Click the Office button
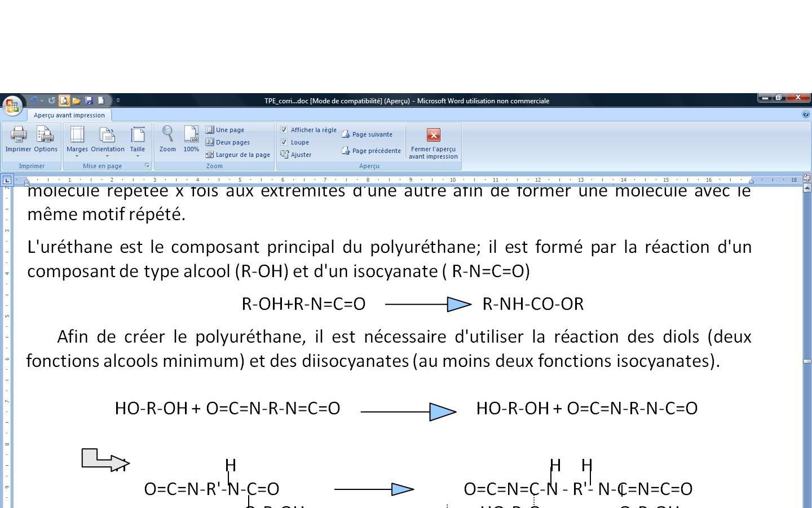 click(x=12, y=105)
